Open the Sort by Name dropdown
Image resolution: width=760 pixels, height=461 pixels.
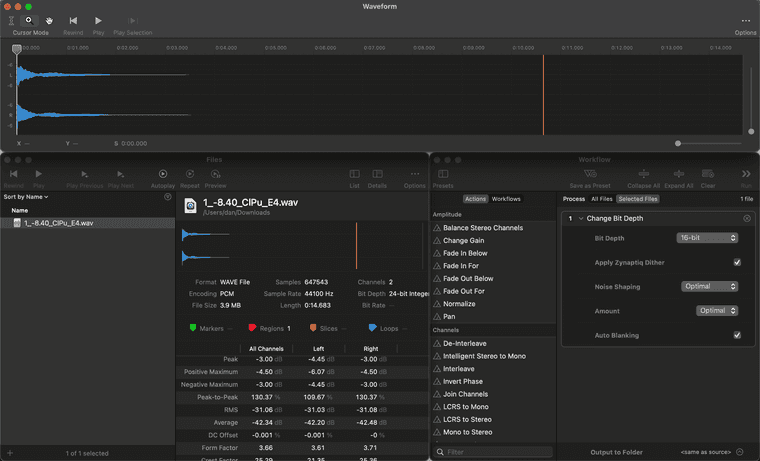click(x=26, y=197)
